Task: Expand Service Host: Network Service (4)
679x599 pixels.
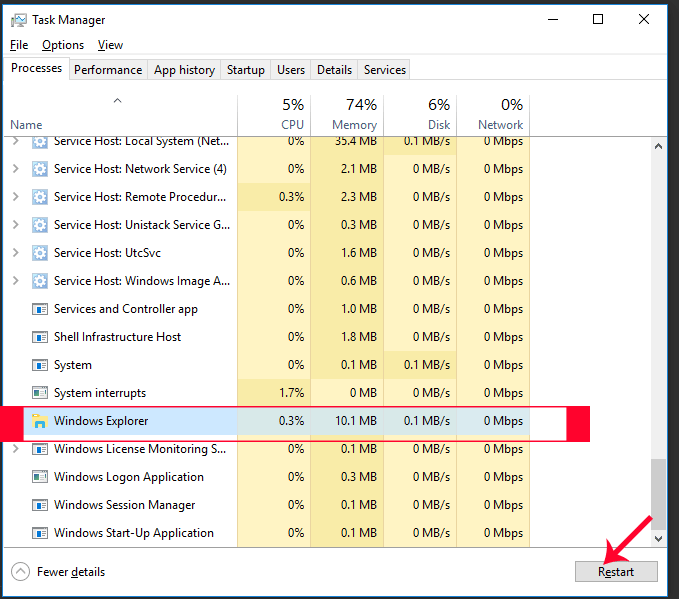Action: [x=16, y=168]
